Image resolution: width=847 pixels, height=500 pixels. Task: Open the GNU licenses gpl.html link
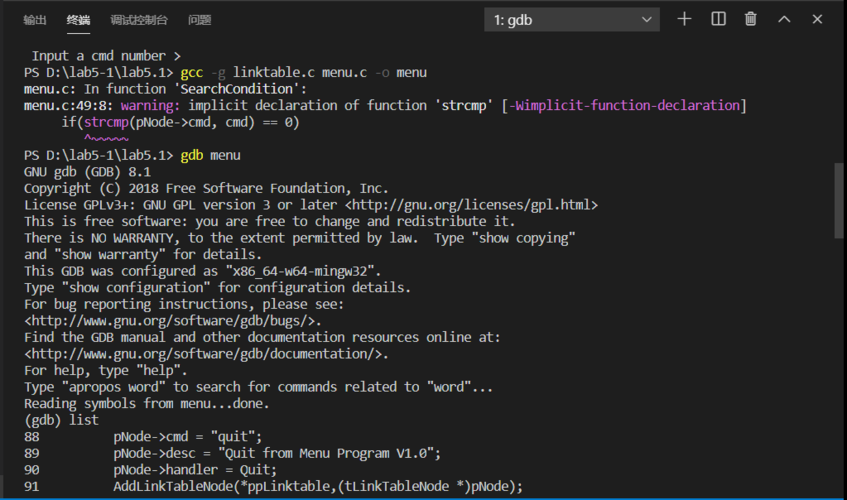(x=471, y=205)
